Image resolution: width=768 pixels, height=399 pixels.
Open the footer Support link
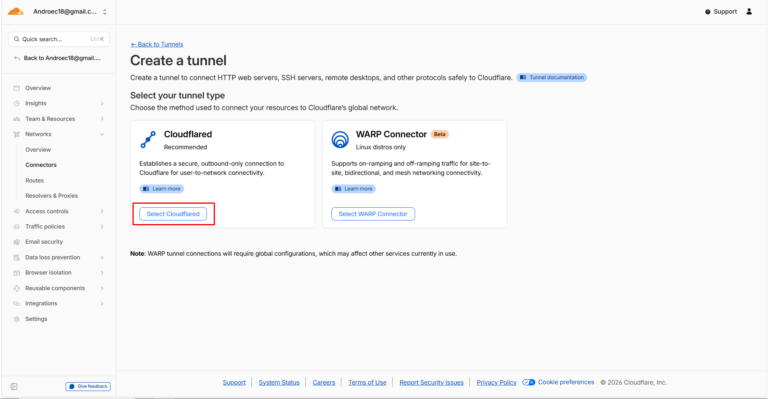click(x=234, y=382)
